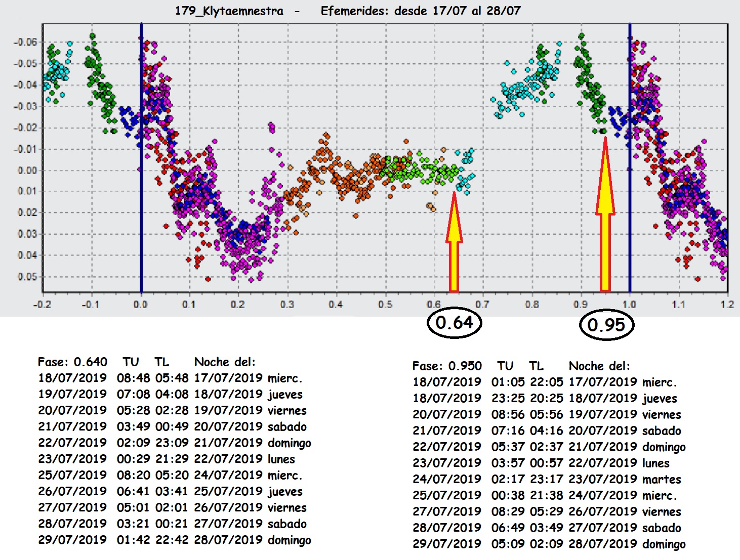Click the TU time 00:29

tap(134, 459)
